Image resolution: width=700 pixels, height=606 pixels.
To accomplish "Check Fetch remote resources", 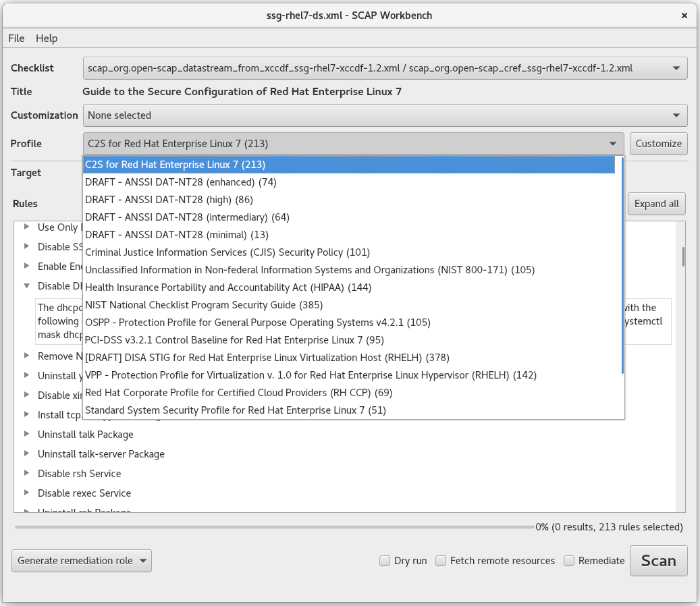I will 440,561.
